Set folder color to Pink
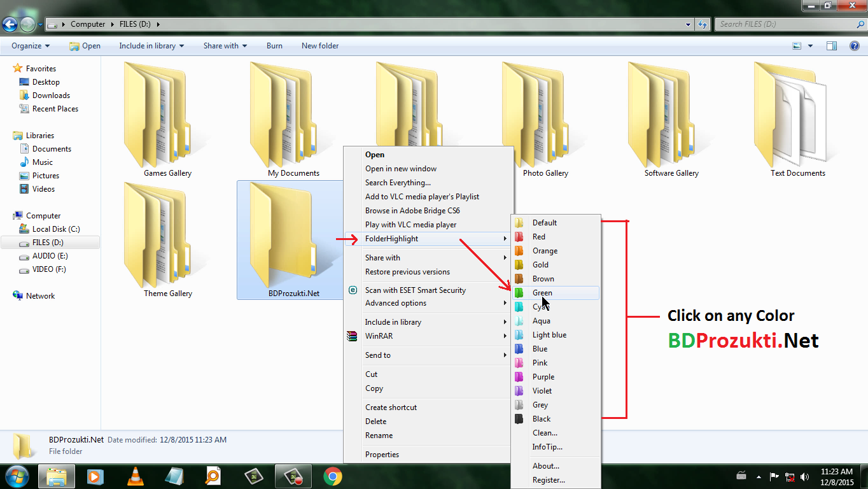Screen dimensions: 868x489 (556, 363)
